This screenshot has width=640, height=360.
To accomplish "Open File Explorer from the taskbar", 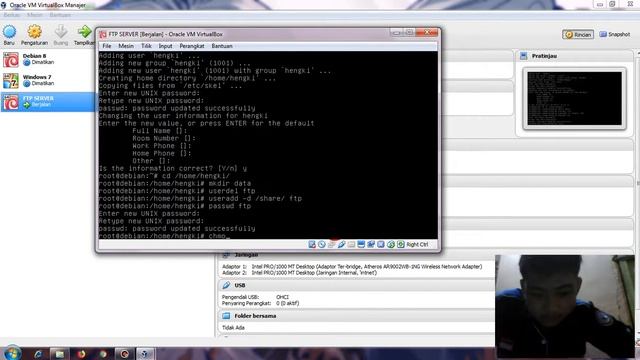I will 60,354.
